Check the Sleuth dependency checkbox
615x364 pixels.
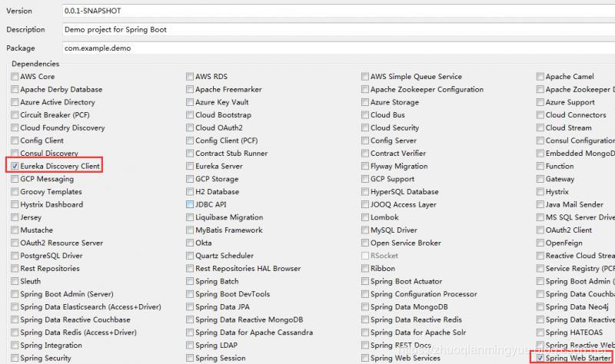coord(15,281)
